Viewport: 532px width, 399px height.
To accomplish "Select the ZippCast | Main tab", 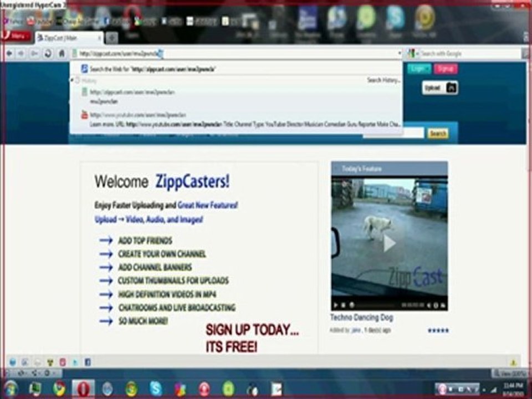I will [70, 38].
